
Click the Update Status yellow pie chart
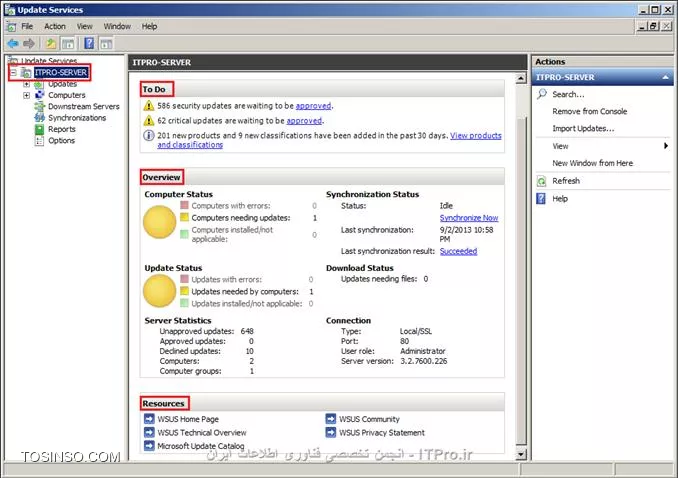point(160,291)
